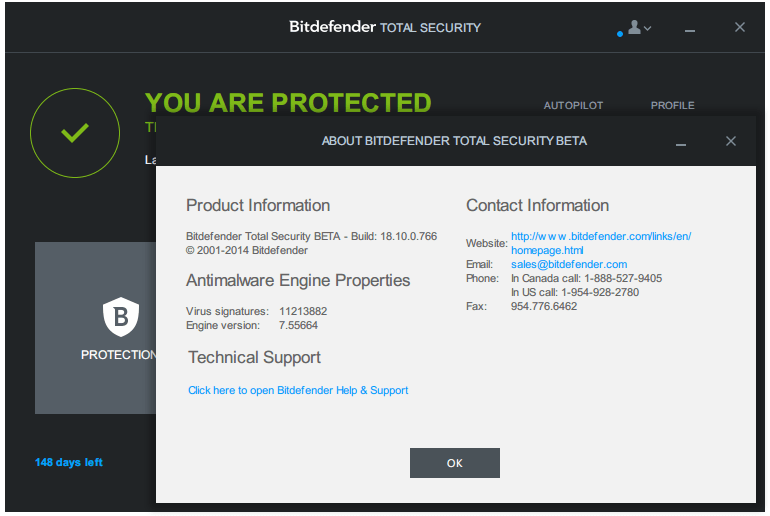Open the user account icon
The image size is (770, 516).
(x=634, y=27)
